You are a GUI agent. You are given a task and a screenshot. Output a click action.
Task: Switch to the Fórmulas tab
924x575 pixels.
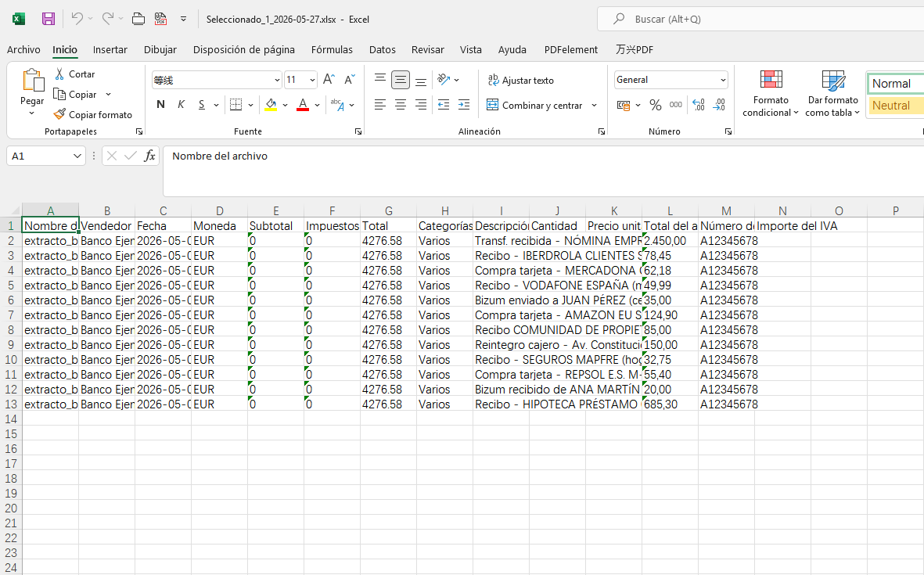(332, 49)
